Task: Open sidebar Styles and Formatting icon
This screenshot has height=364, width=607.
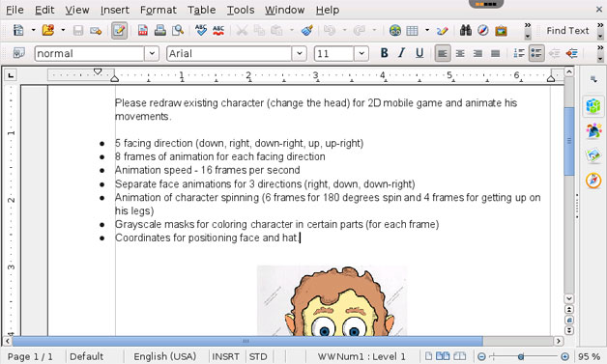Action: coord(593,131)
